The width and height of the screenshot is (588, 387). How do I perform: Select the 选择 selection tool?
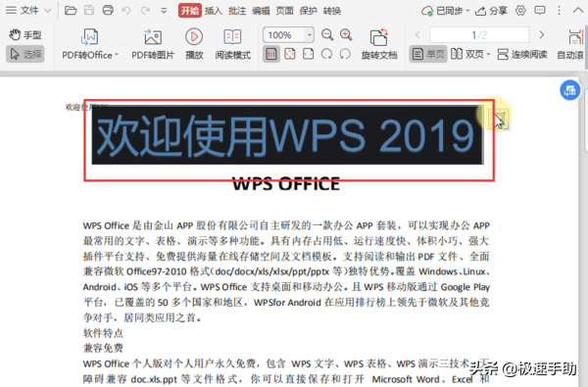coord(25,54)
